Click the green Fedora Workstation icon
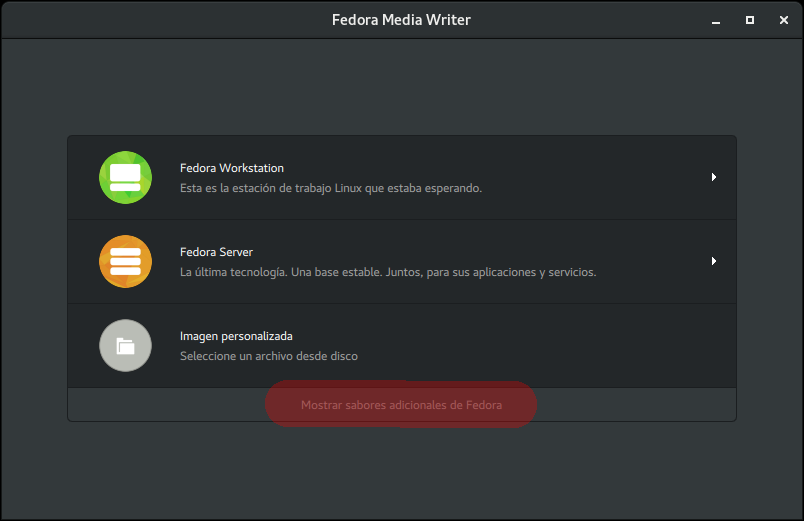804x521 pixels. [125, 177]
